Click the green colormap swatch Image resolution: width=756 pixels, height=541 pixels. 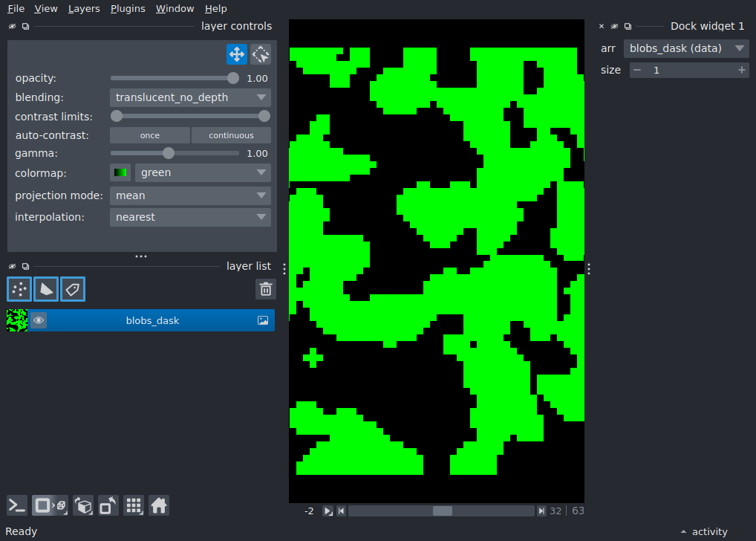pyautogui.click(x=120, y=172)
